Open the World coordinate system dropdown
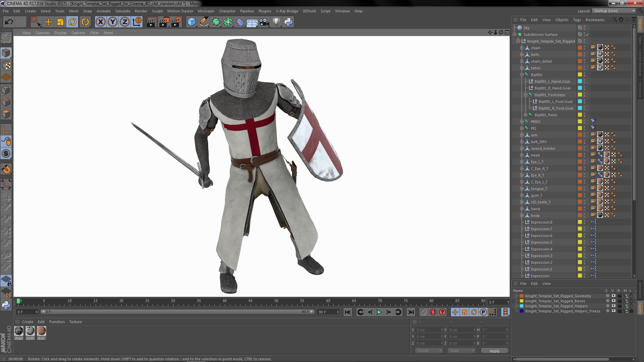Image resolution: width=644 pixels, height=362 pixels. coord(429,351)
